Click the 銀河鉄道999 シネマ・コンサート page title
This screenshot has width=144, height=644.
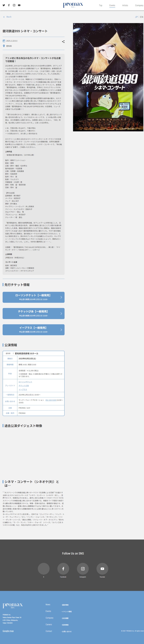[x=25, y=31]
